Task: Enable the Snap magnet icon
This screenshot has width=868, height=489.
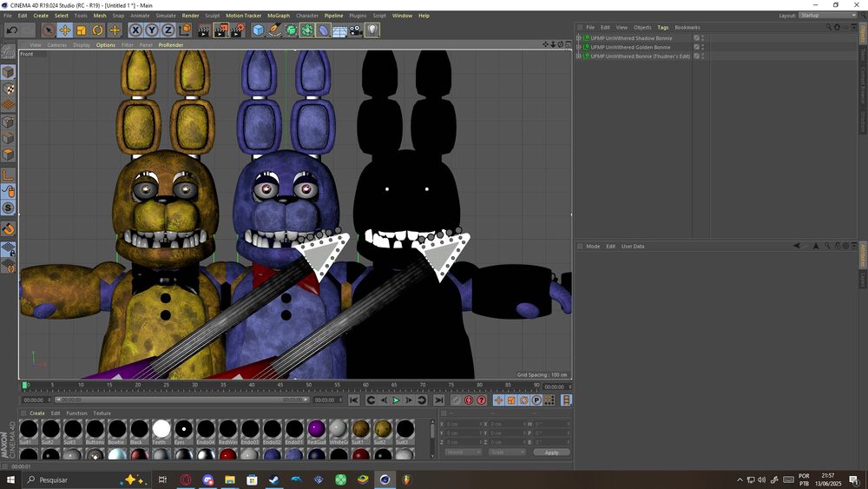Action: point(8,229)
